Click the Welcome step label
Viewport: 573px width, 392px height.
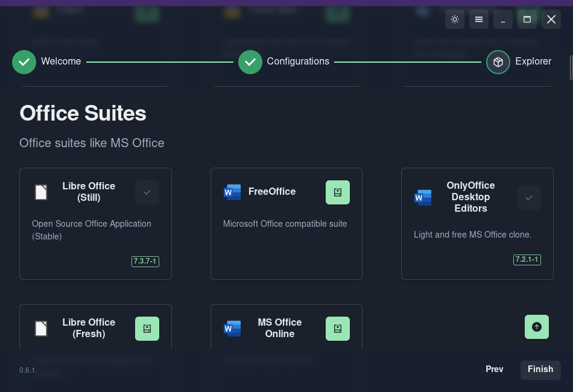(x=61, y=62)
